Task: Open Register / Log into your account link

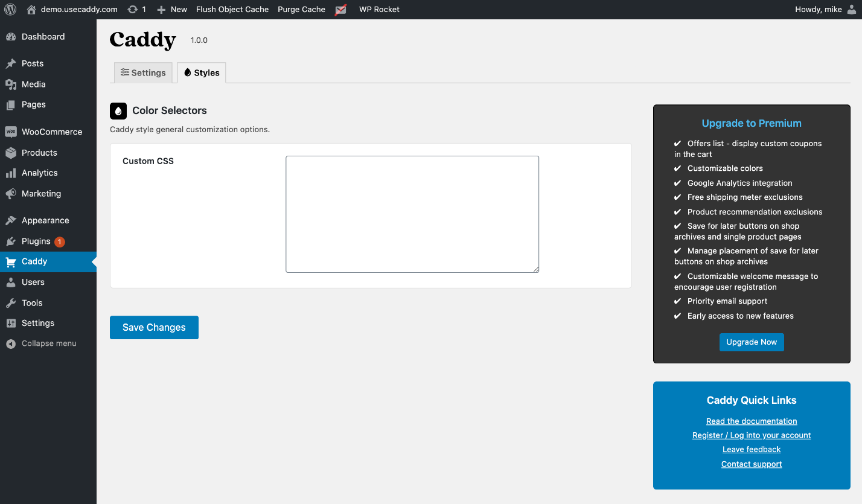Action: click(x=752, y=435)
